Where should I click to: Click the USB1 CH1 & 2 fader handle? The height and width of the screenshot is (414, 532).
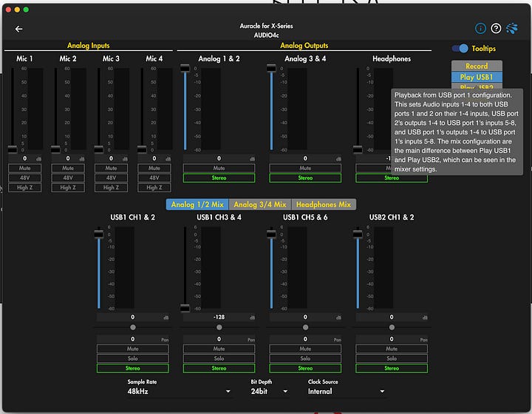pyautogui.click(x=99, y=234)
